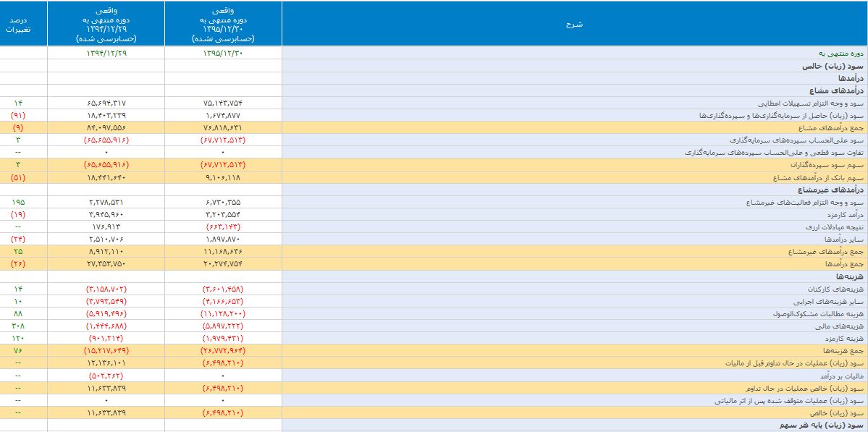Image resolution: width=868 pixels, height=432 pixels.
Task: Click the 195 percent change cell
Action: (18, 202)
